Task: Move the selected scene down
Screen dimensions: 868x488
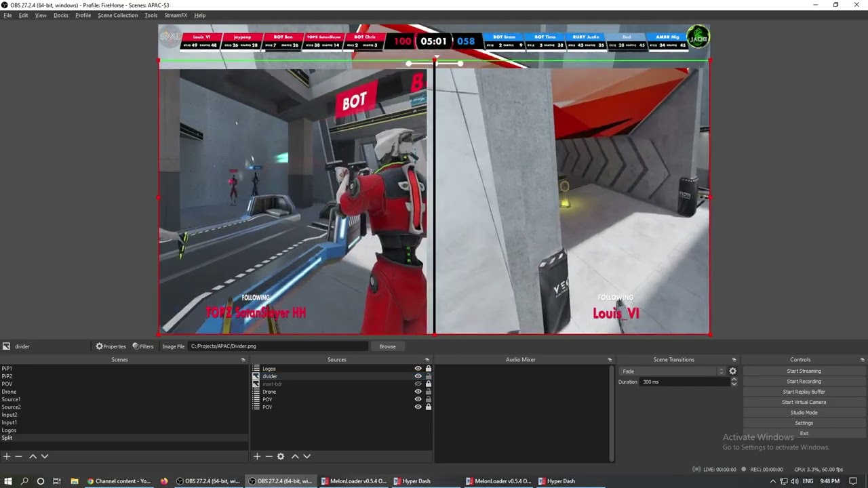Action: [x=45, y=456]
